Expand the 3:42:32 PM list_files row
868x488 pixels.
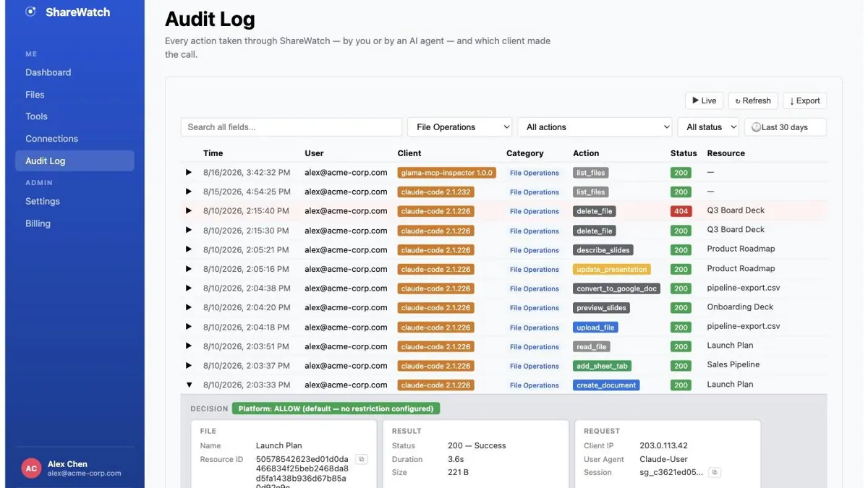(x=189, y=173)
